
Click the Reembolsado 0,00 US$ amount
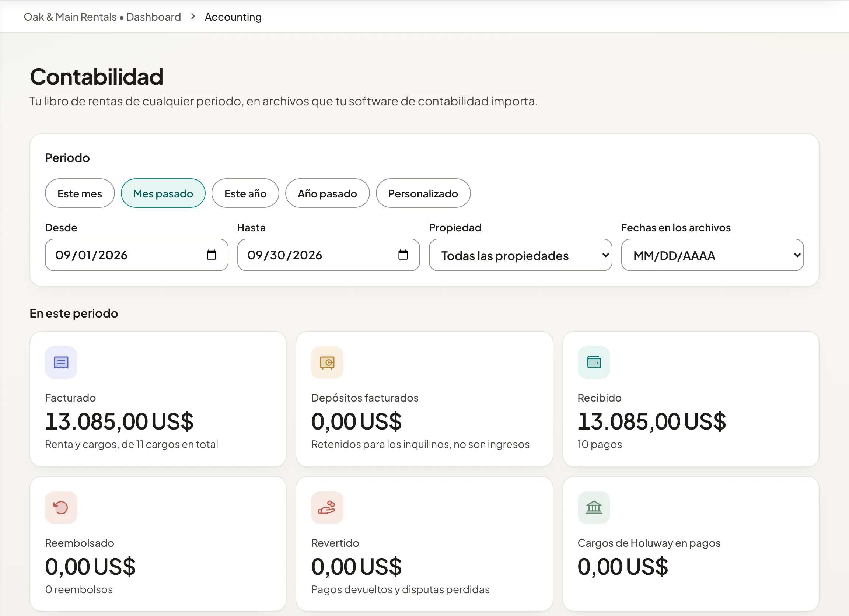[90, 567]
